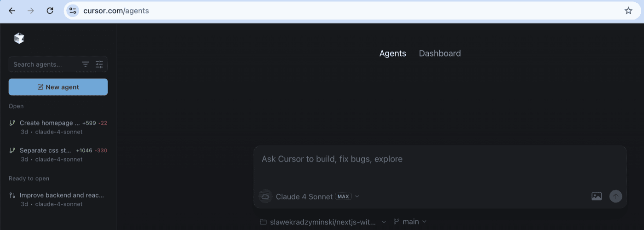Screen dimensions: 644x230
Task: Switch to the Agents tab
Action: [x=393, y=53]
